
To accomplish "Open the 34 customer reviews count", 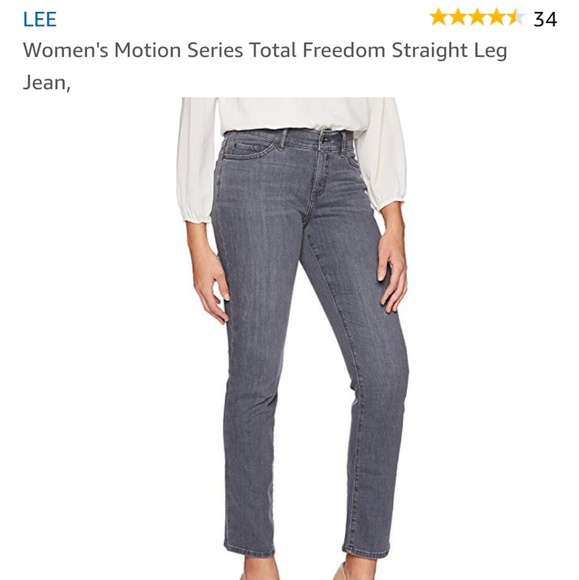I will [x=545, y=19].
